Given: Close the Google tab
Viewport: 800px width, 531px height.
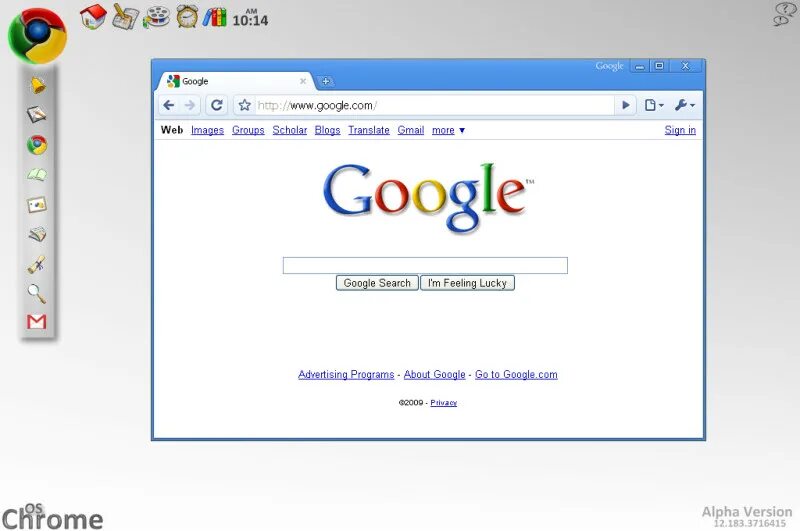Looking at the screenshot, I should coord(303,81).
